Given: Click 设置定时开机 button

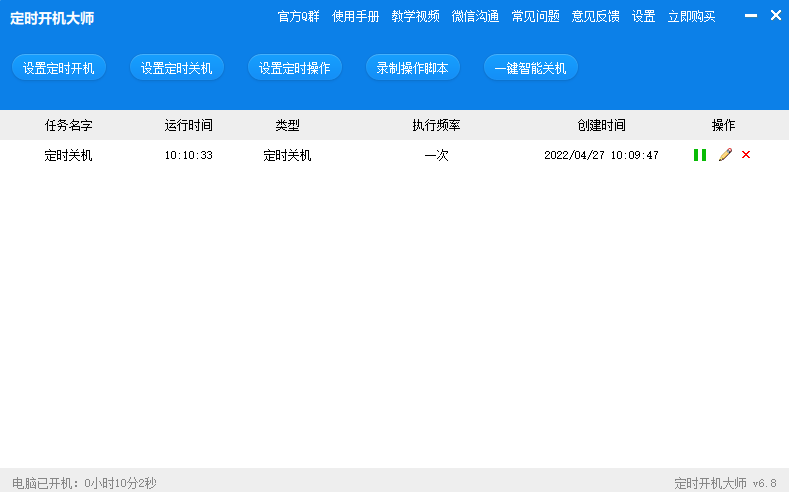Looking at the screenshot, I should (59, 68).
